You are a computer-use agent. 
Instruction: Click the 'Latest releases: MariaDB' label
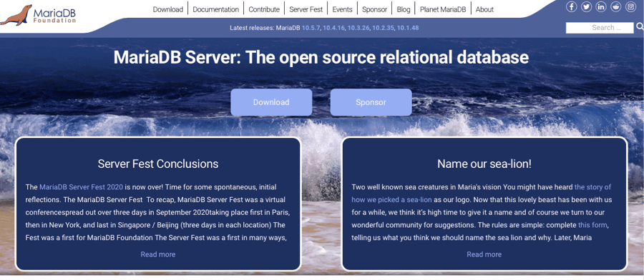tap(265, 28)
